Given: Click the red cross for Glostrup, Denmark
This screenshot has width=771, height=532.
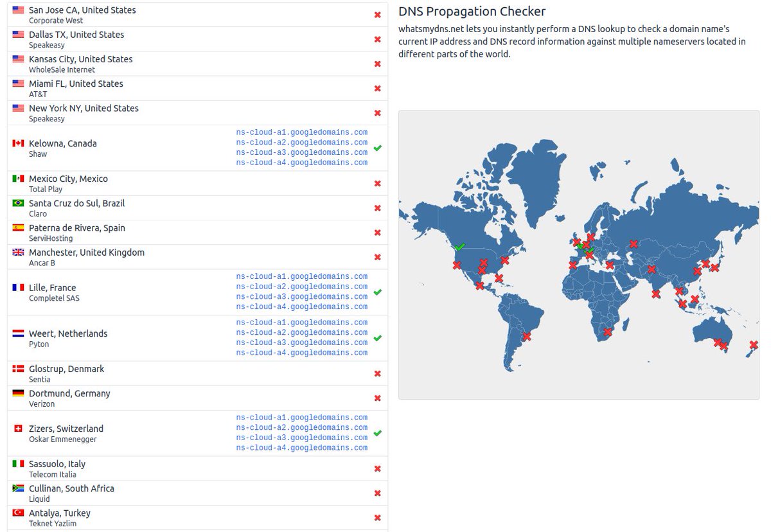Looking at the screenshot, I should [377, 373].
